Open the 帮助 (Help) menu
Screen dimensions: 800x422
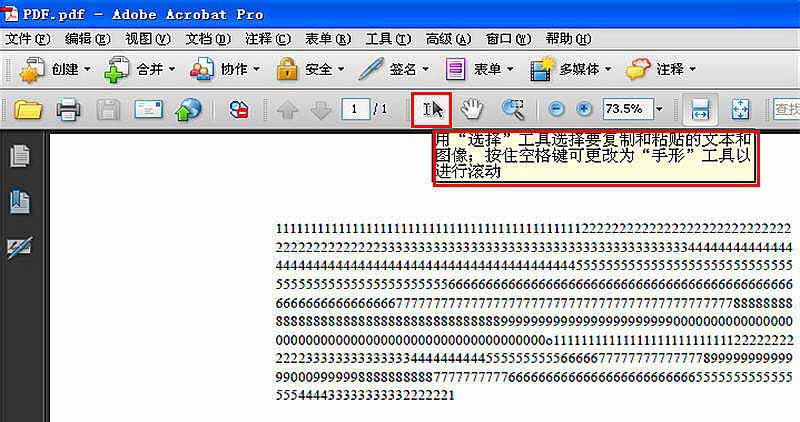click(568, 39)
